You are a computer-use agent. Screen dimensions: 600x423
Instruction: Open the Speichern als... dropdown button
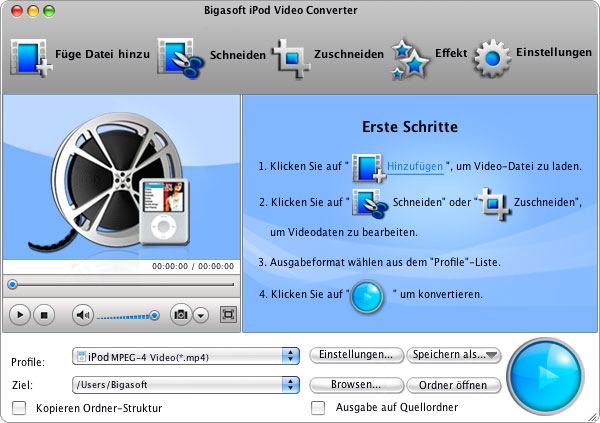tap(453, 354)
